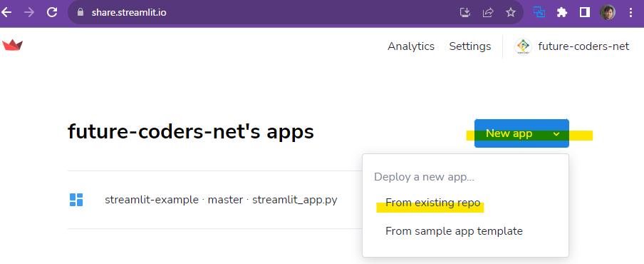This screenshot has width=644, height=264.
Task: Go back with the browser back arrow
Action: point(6,12)
